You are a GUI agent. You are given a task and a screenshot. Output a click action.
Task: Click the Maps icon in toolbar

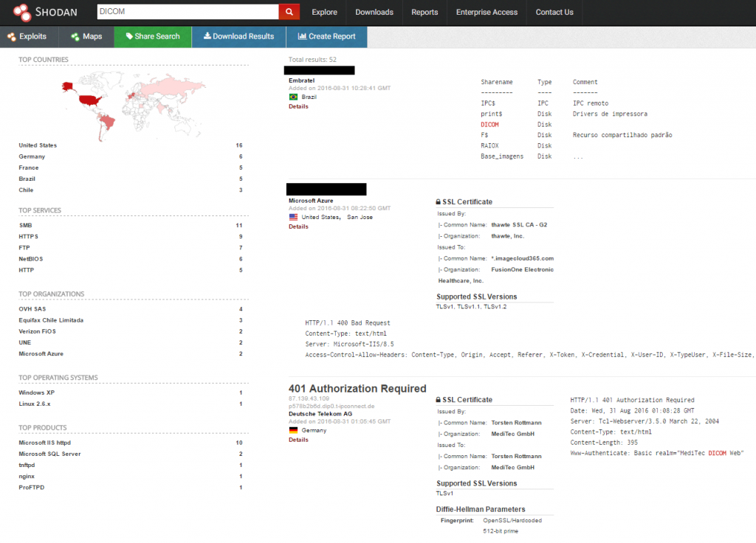pos(75,37)
